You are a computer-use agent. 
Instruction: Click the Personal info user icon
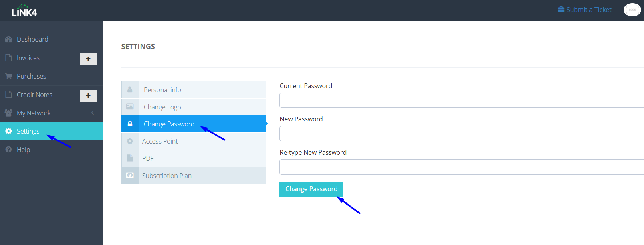click(130, 90)
